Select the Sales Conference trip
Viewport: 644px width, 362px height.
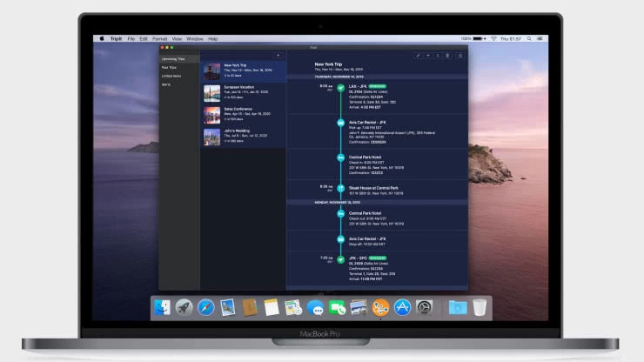243,115
